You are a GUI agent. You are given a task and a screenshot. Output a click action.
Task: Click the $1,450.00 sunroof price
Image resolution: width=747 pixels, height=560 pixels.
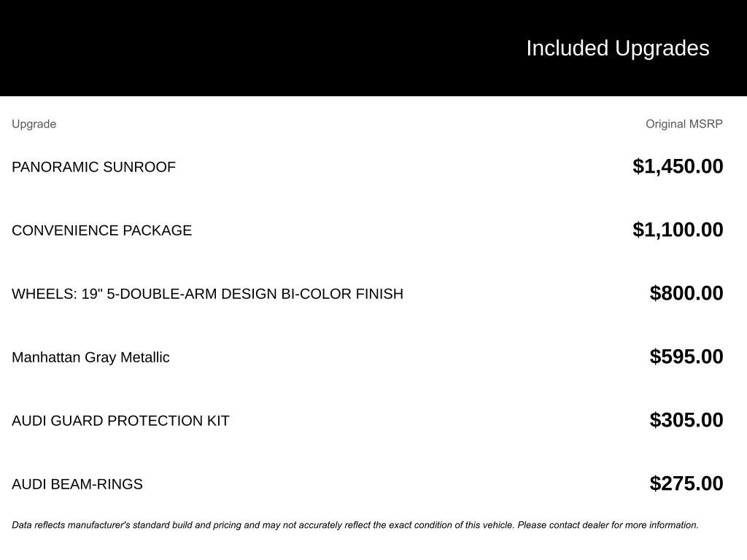[x=678, y=166]
